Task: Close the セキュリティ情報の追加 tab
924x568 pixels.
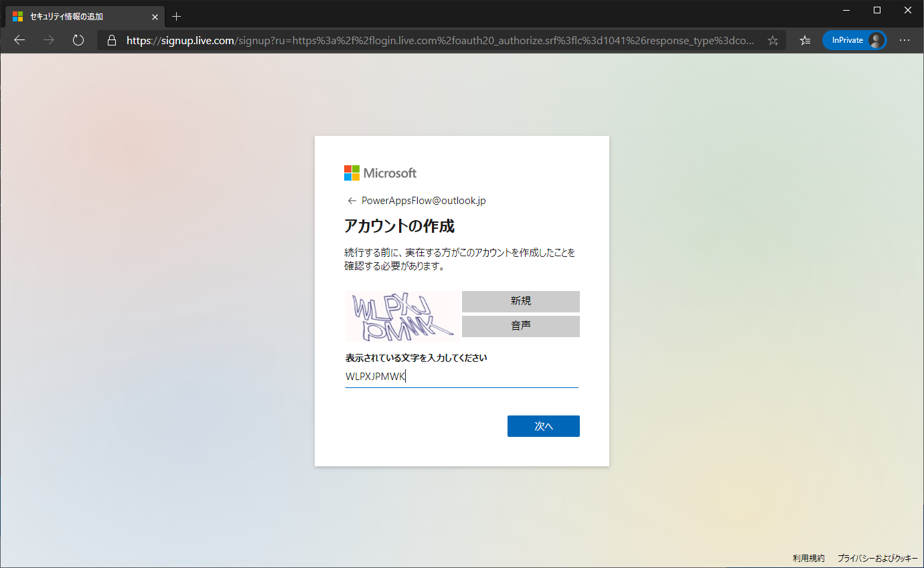Action: (x=155, y=16)
